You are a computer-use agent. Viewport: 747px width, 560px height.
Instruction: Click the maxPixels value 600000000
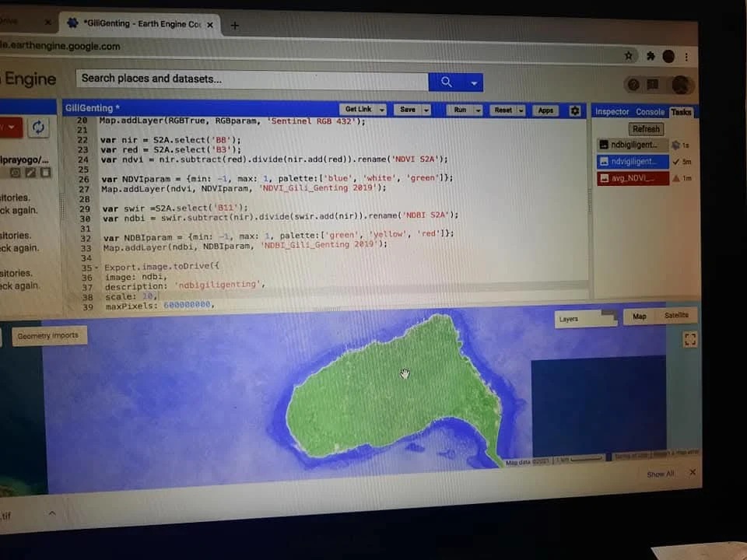coord(187,304)
